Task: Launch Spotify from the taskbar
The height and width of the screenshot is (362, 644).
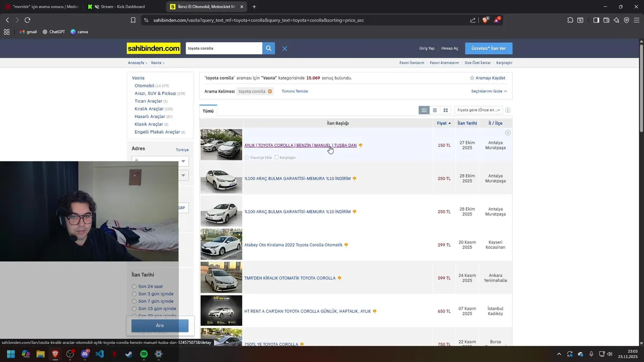Action: tap(144, 354)
